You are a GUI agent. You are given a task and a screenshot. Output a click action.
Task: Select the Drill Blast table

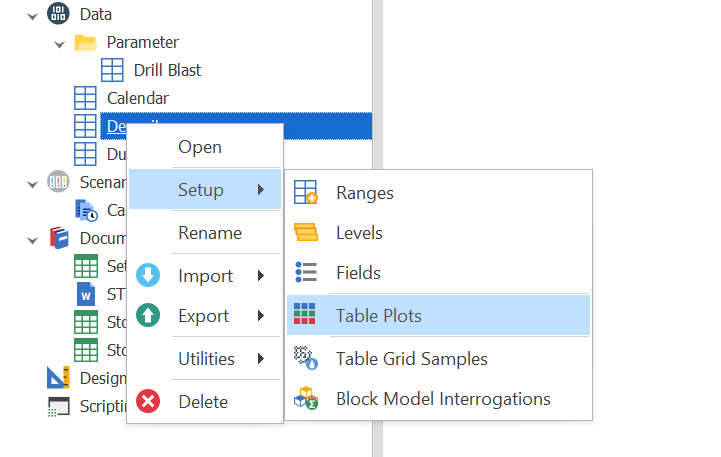(x=167, y=70)
